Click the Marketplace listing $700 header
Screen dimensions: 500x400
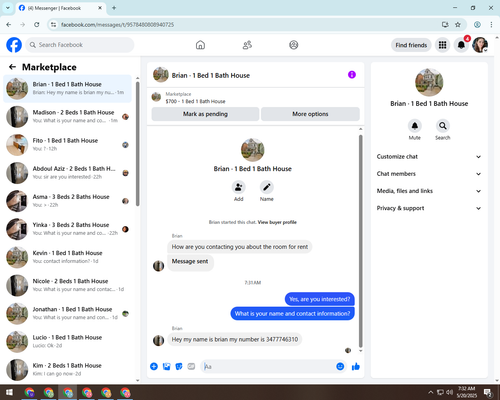click(255, 98)
